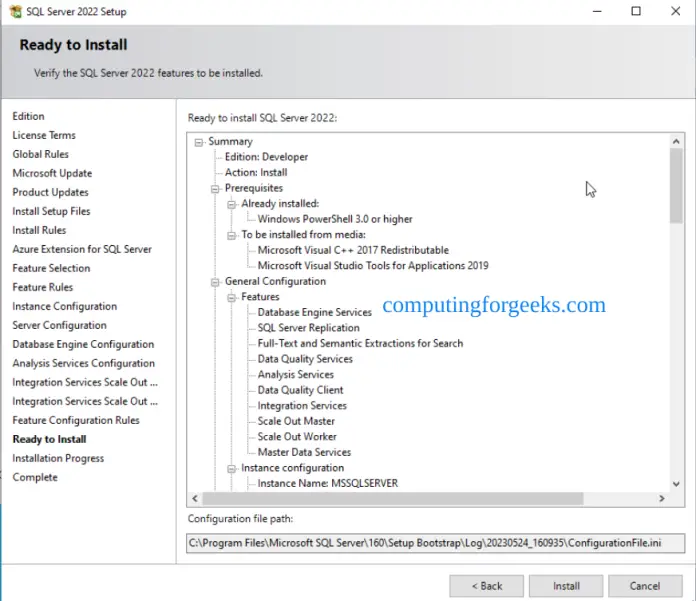The image size is (696, 601).
Task: Collapse the Features tree node
Action: coord(231,297)
